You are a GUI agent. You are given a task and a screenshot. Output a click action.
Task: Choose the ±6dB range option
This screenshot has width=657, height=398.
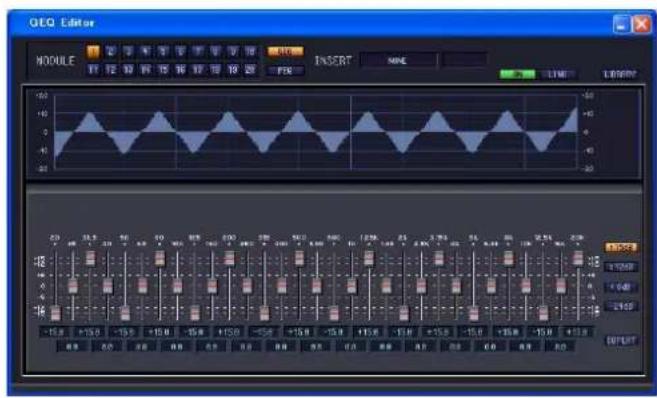point(621,287)
